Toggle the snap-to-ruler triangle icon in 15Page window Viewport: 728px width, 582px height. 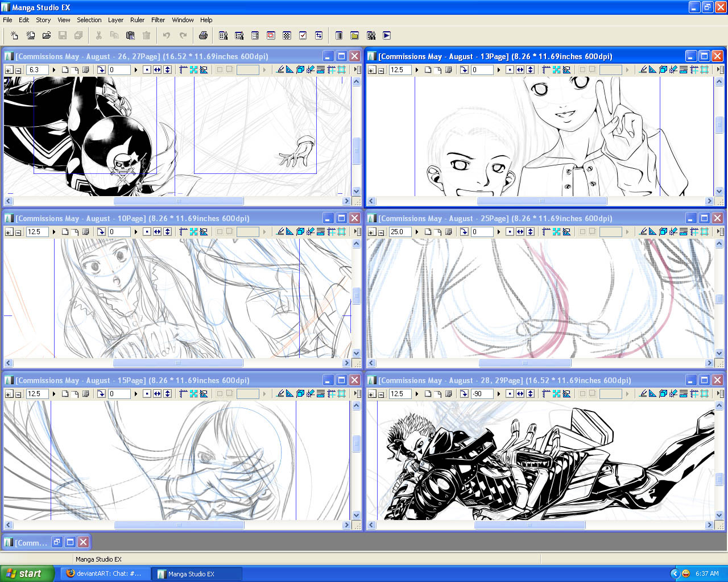[289, 394]
